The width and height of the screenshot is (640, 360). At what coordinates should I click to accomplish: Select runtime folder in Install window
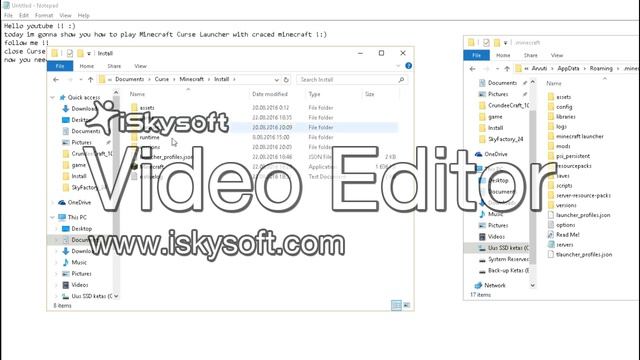(149, 138)
